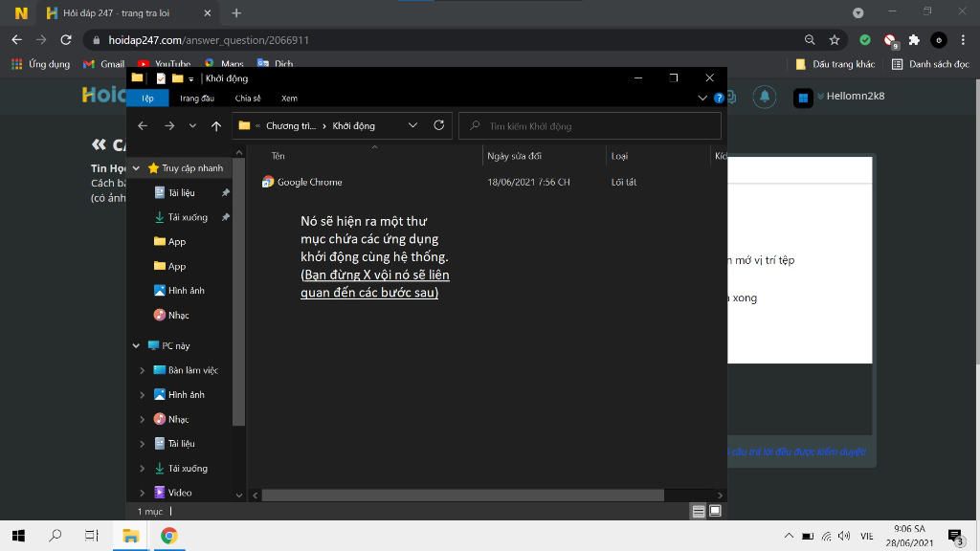This screenshot has height=551, width=980.
Task: Open the Chrome extensions puzzle icon
Action: [914, 40]
